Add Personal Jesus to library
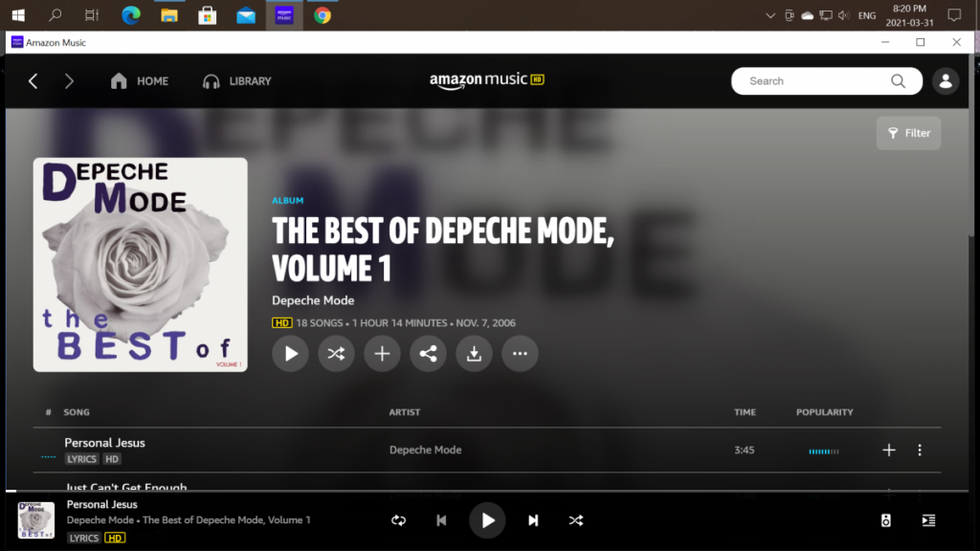 [x=889, y=450]
